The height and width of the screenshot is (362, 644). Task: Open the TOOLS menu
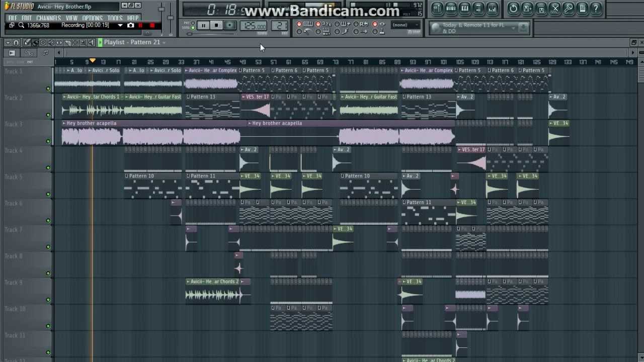point(115,19)
